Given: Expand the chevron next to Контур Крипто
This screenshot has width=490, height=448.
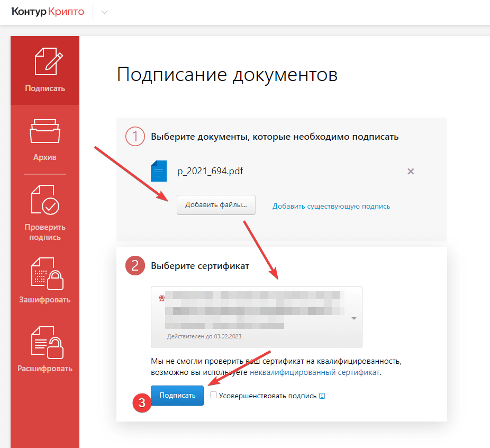Looking at the screenshot, I should 104,13.
